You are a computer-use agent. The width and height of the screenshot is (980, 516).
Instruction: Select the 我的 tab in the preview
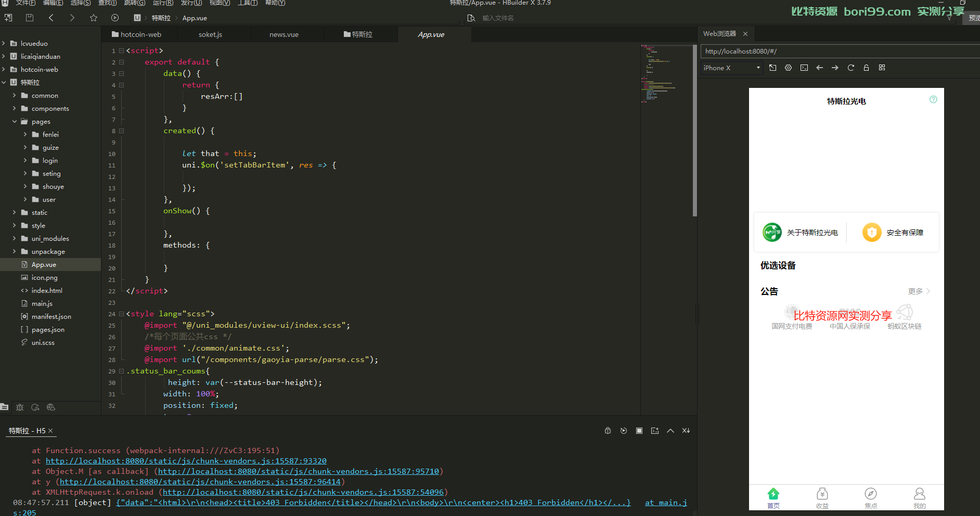920,498
